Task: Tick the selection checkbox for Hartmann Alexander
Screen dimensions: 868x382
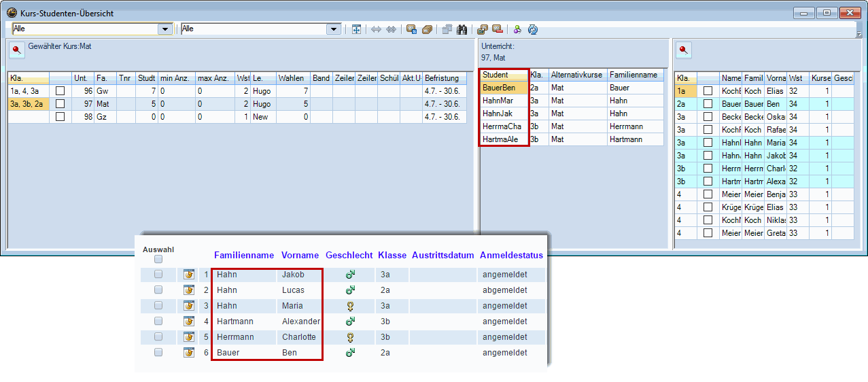Action: [158, 322]
